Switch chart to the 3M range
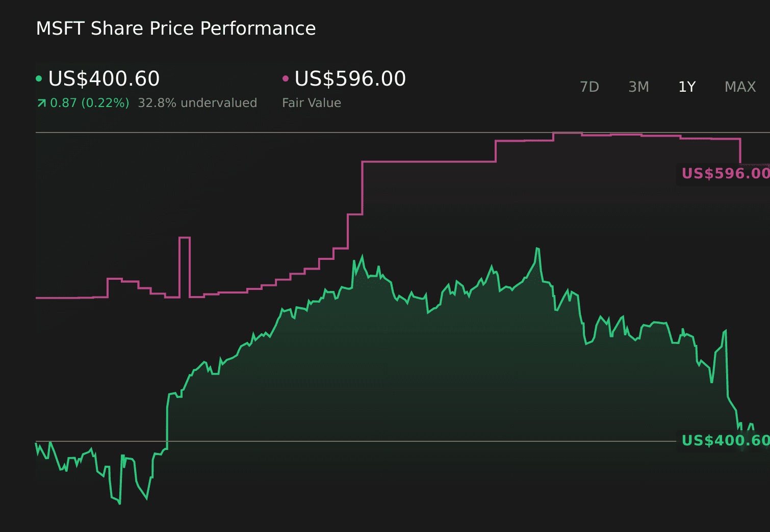 [x=638, y=87]
